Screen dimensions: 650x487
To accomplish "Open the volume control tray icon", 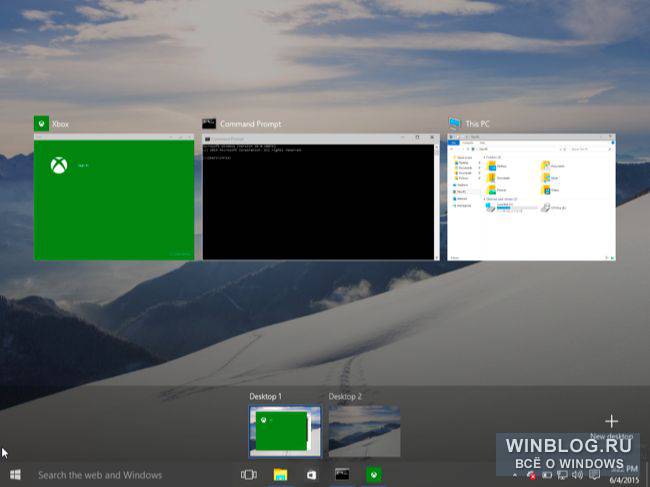I will coord(578,475).
